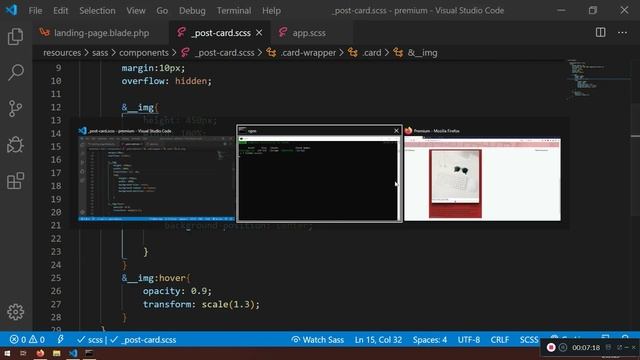This screenshot has height=360, width=640.
Task: Click &__img in the breadcrumb
Action: [x=422, y=53]
